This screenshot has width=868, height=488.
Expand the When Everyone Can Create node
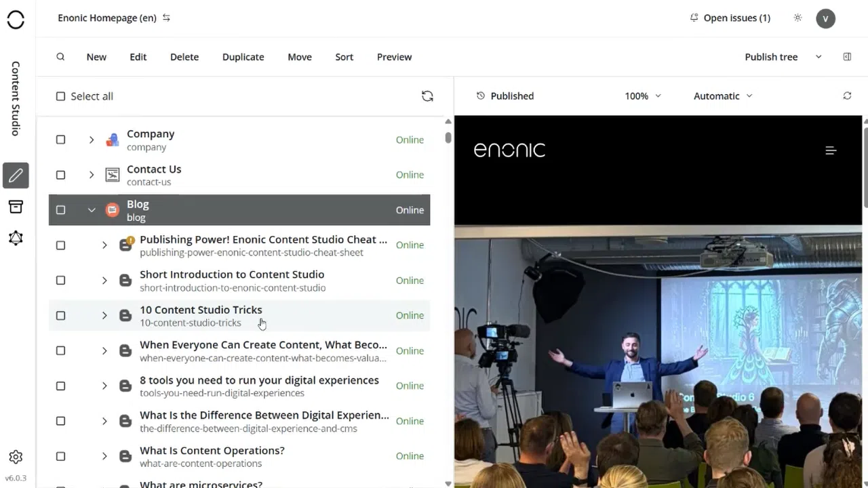click(x=104, y=351)
